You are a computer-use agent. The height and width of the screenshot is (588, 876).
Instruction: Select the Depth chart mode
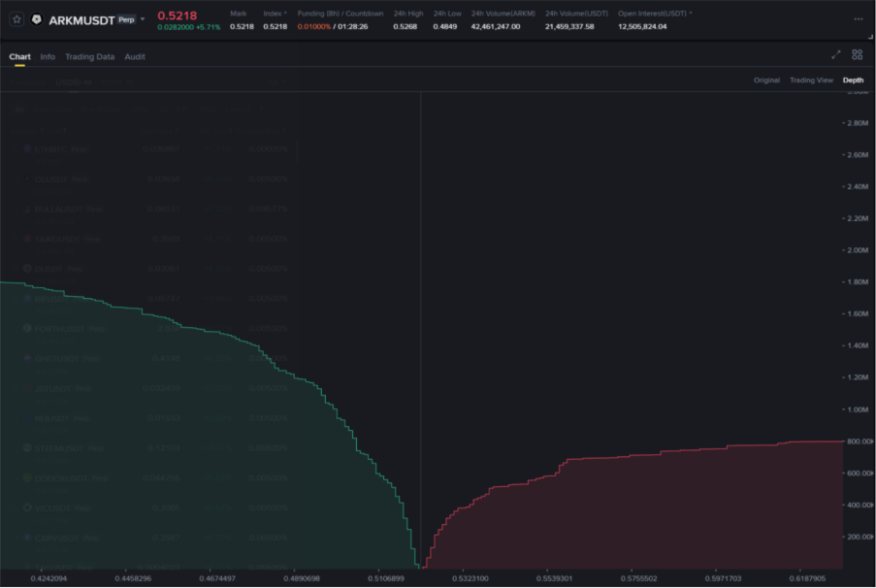tap(853, 81)
